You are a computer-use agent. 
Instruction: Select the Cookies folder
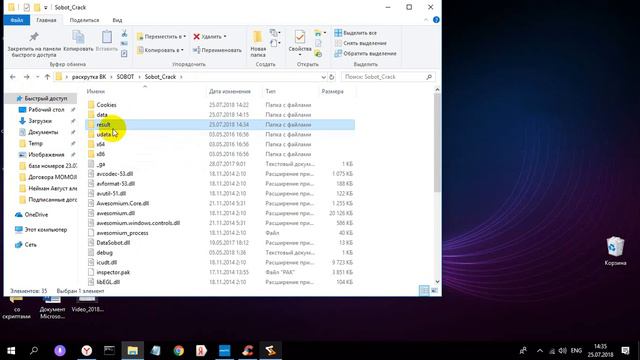tap(106, 105)
